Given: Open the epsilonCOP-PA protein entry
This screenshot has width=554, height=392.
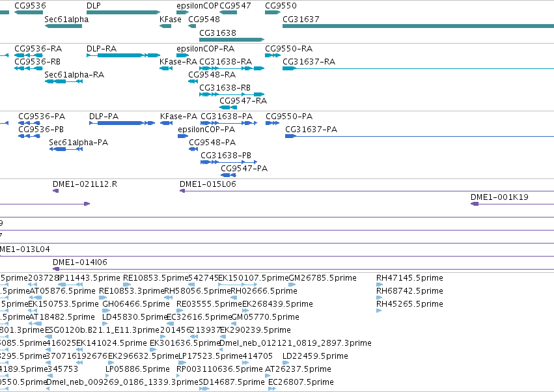Looking at the screenshot, I should 206,130.
